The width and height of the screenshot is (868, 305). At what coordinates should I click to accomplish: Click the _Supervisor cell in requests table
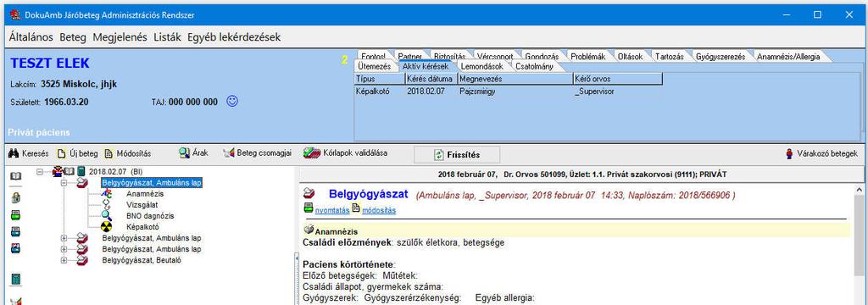pos(594,91)
